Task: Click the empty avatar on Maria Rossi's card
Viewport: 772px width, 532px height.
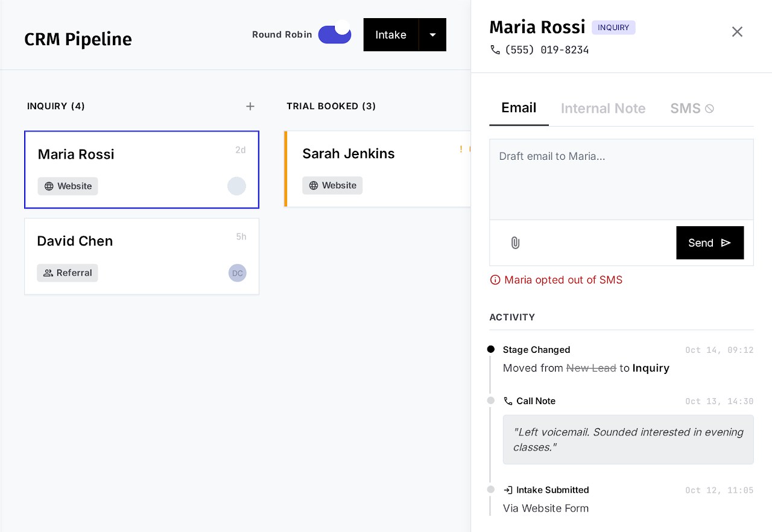Action: [x=236, y=186]
